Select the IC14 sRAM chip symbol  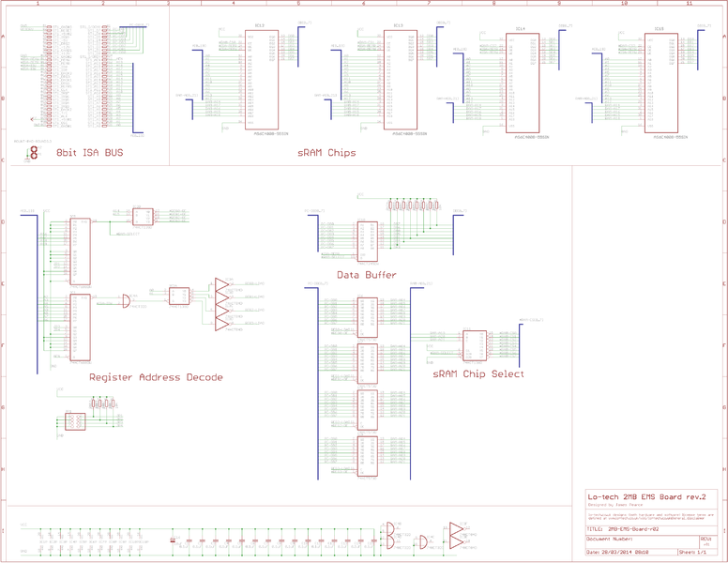[x=523, y=83]
